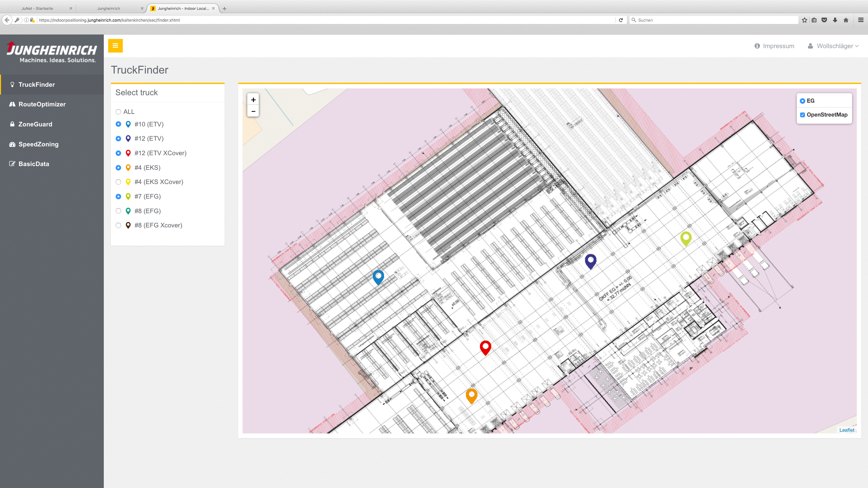This screenshot has width=868, height=488.
Task: Select the #8 (EFG) truck option
Action: pyautogui.click(x=118, y=211)
